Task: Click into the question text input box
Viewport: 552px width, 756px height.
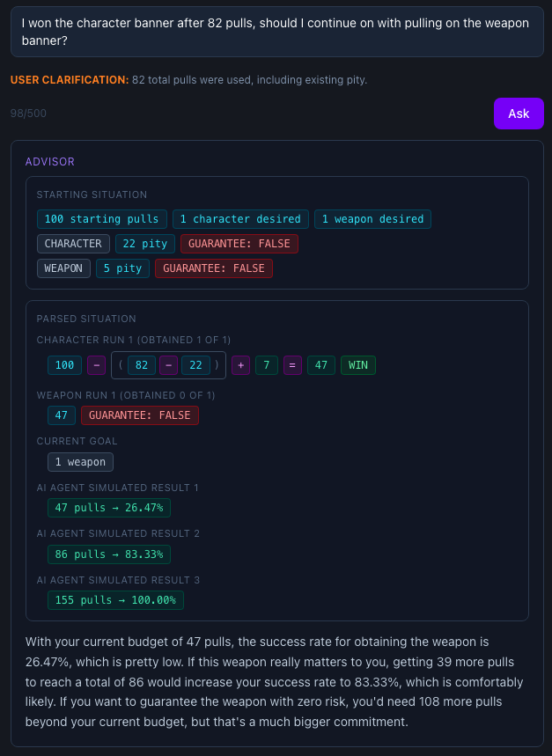Action: click(277, 32)
